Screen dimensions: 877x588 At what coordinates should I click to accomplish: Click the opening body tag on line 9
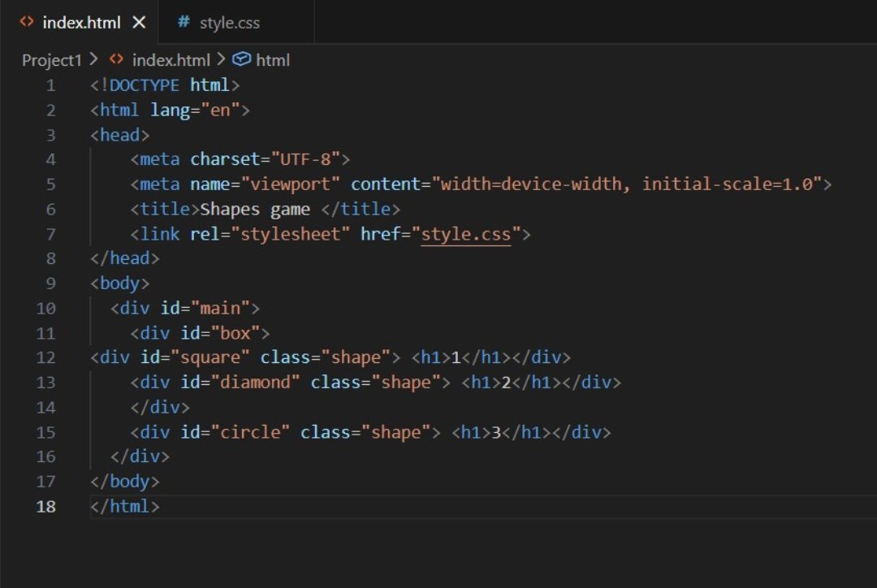pos(119,283)
